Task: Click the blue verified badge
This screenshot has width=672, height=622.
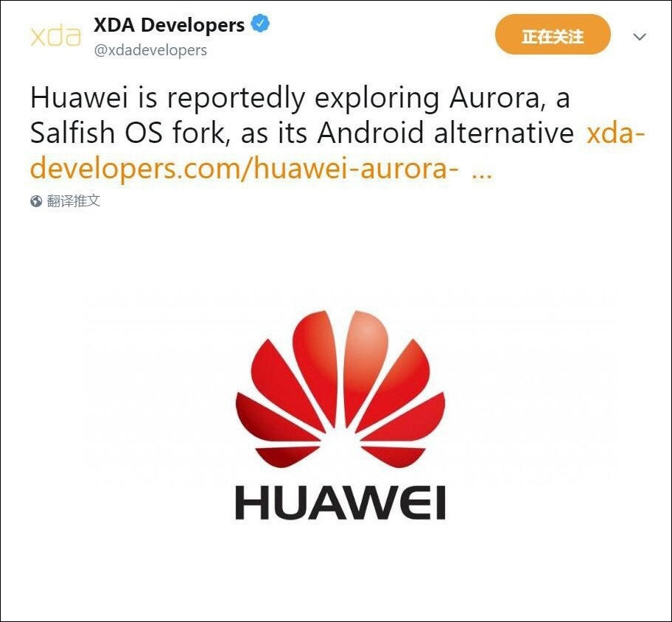Action: 260,24
